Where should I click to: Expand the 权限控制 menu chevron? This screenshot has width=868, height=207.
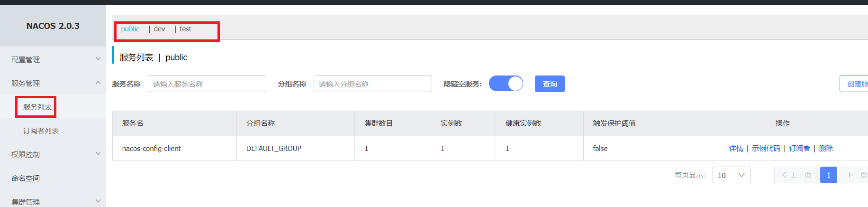coord(98,154)
